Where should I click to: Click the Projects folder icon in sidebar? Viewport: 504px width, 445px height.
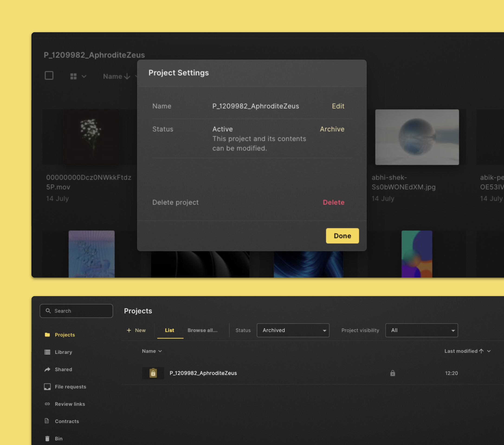(x=47, y=335)
